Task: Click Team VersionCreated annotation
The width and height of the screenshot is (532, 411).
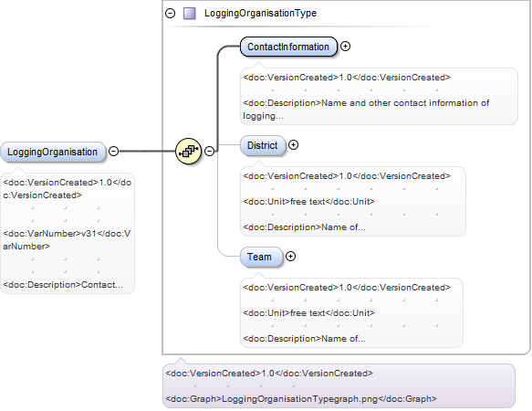Action: (347, 288)
